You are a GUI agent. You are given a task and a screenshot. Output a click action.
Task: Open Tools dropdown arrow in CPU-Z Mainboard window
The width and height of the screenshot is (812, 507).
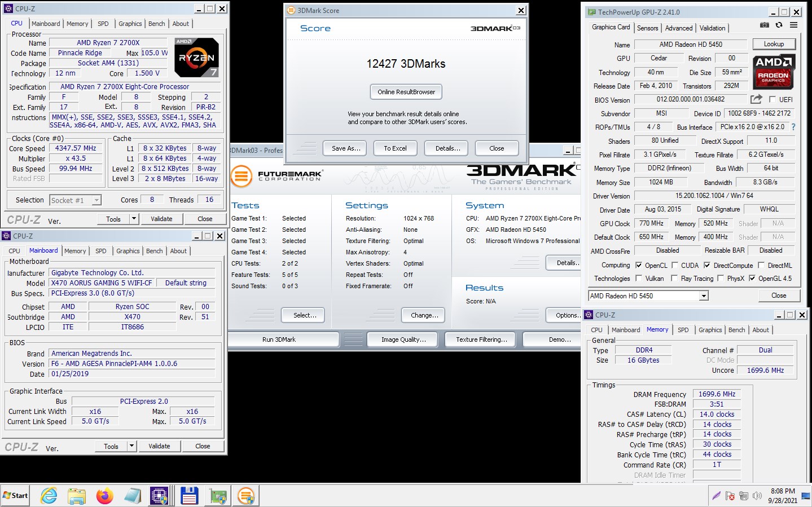(131, 446)
